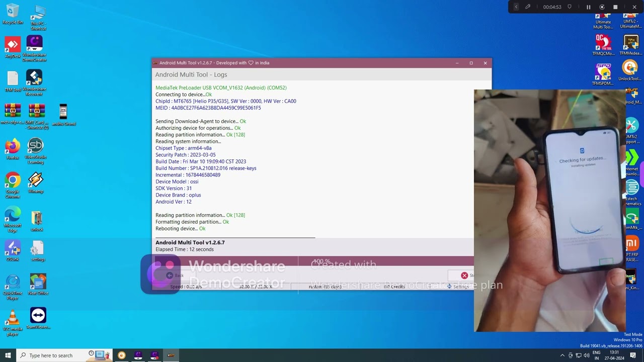Click the Back button in Android Multi Tool
Viewport: 644px width, 362px height.
175,276
